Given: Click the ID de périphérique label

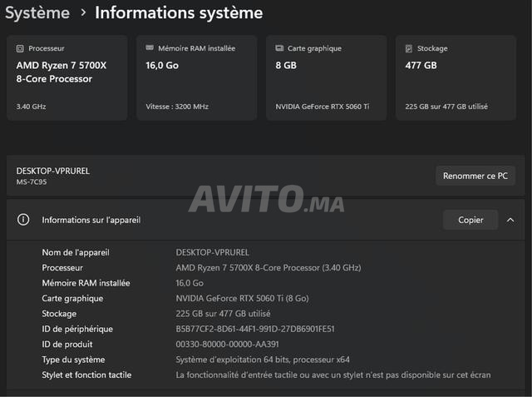Looking at the screenshot, I should tap(77, 329).
